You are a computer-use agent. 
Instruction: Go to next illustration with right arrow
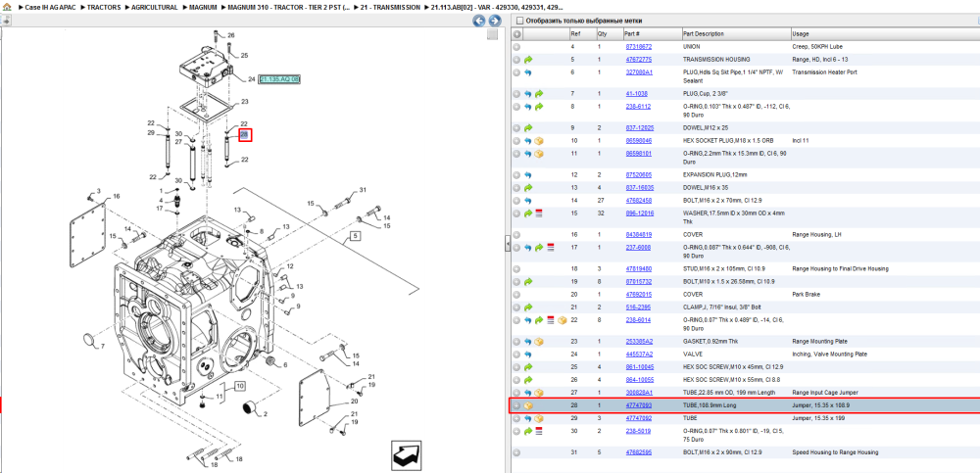(x=494, y=21)
